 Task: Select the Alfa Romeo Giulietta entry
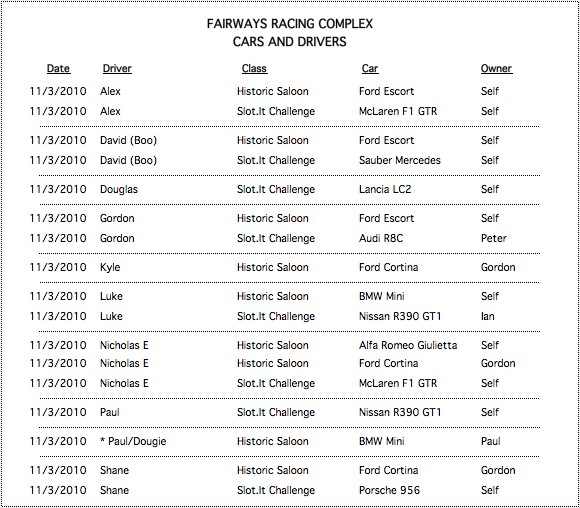click(408, 345)
